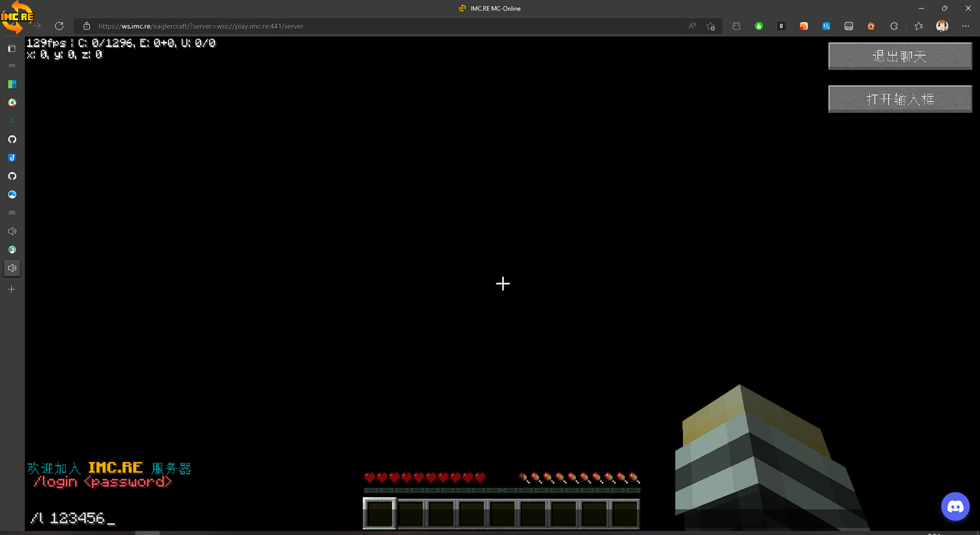Toggle the vertical tabs panel icon
The image size is (980, 535).
(12, 49)
